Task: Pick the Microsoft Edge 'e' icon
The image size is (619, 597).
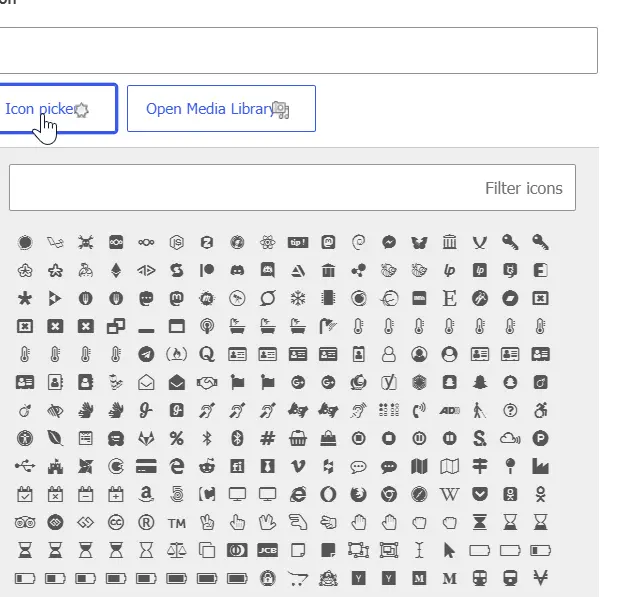Action: [x=176, y=466]
